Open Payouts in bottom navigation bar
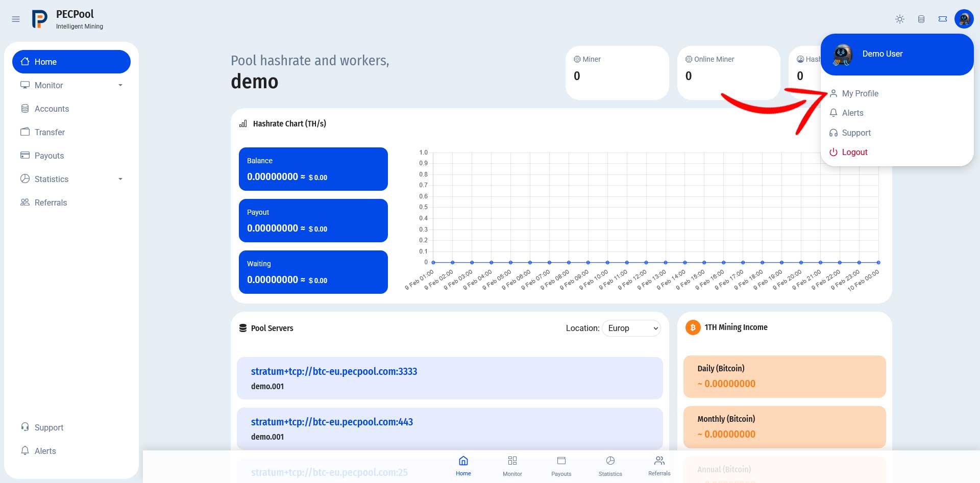This screenshot has width=980, height=483. [561, 466]
